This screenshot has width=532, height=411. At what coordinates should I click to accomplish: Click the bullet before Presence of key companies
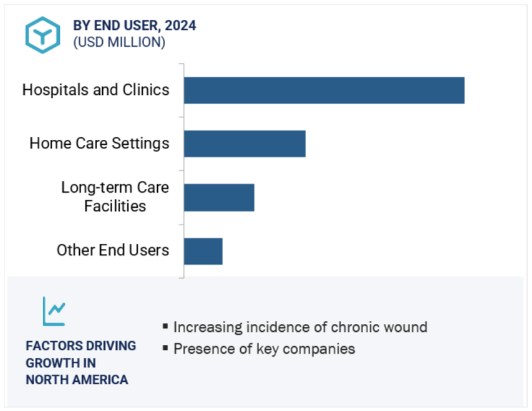pyautogui.click(x=165, y=348)
